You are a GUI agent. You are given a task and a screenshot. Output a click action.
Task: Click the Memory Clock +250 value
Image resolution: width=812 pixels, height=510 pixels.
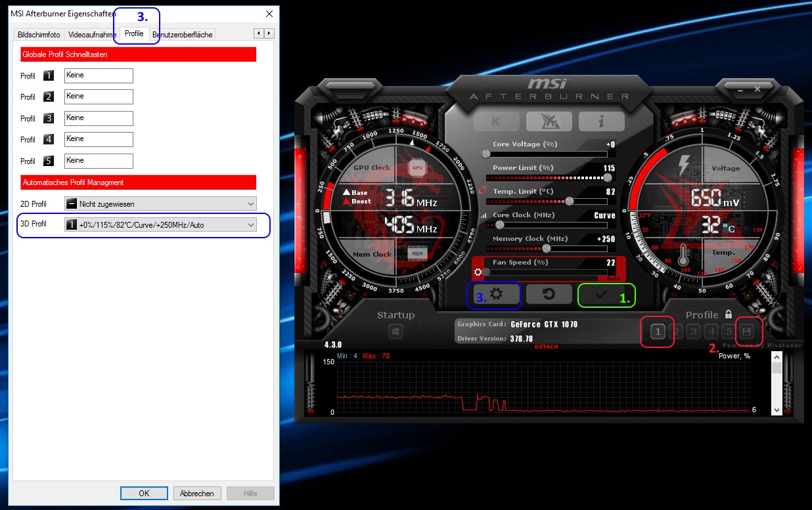click(606, 239)
